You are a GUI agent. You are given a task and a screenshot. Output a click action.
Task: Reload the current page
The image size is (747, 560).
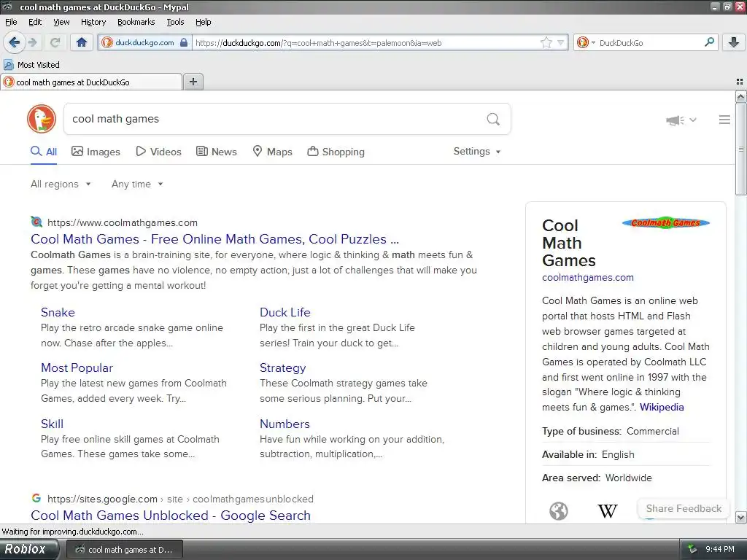tap(55, 42)
